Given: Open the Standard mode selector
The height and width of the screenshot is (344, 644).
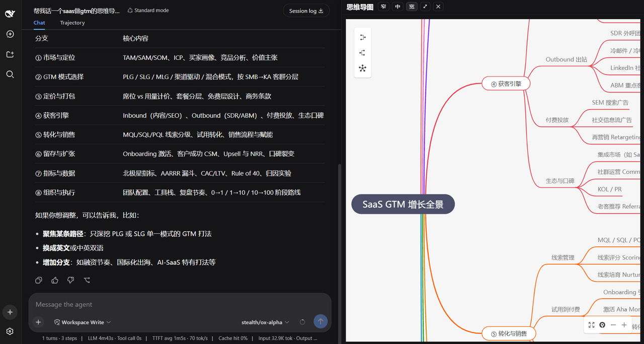Looking at the screenshot, I should click(x=148, y=10).
